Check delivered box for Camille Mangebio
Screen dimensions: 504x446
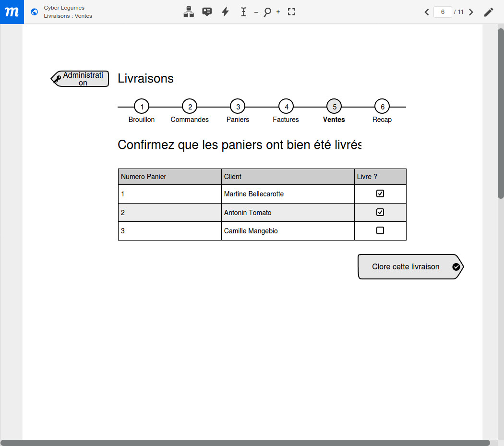(x=380, y=230)
